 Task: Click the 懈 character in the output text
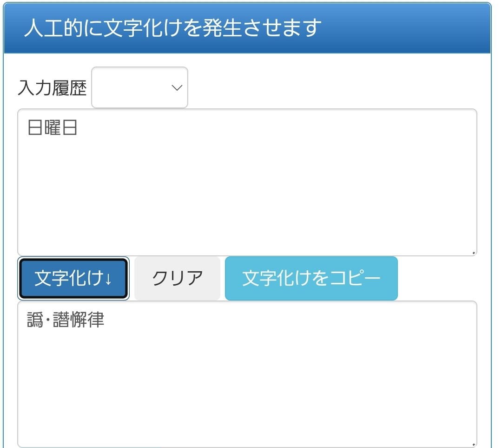coord(78,320)
